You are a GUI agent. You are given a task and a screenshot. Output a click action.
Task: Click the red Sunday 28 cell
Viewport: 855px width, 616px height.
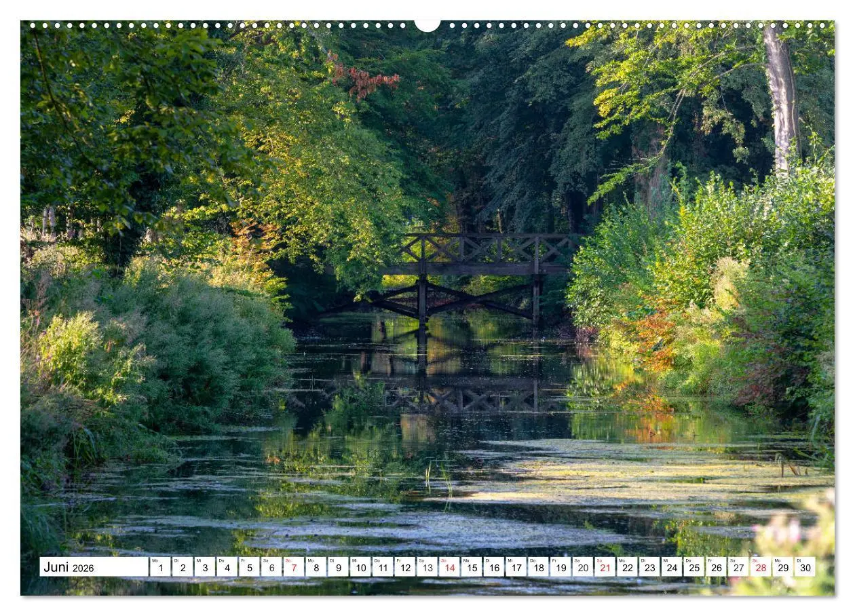click(x=760, y=567)
